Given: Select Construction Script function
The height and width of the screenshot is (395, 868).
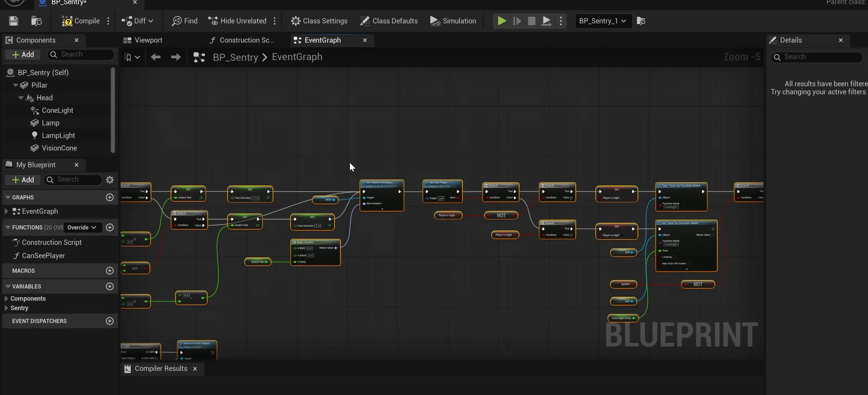Looking at the screenshot, I should [x=52, y=243].
